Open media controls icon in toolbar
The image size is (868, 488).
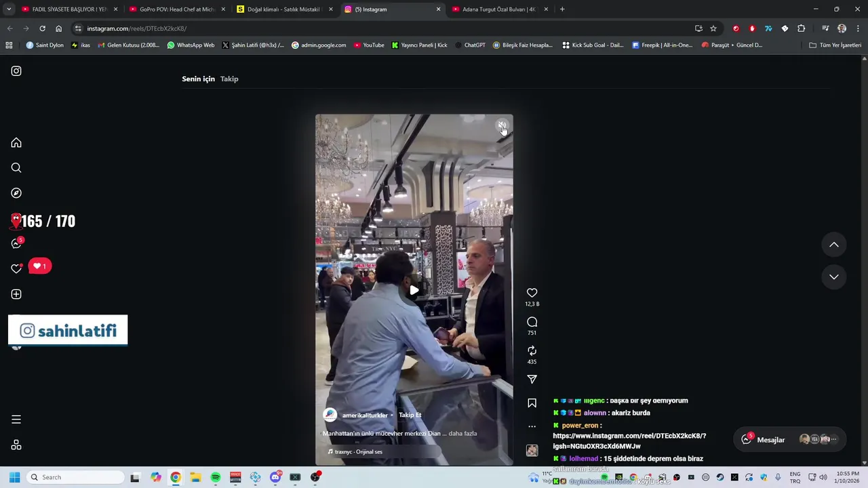(825, 28)
